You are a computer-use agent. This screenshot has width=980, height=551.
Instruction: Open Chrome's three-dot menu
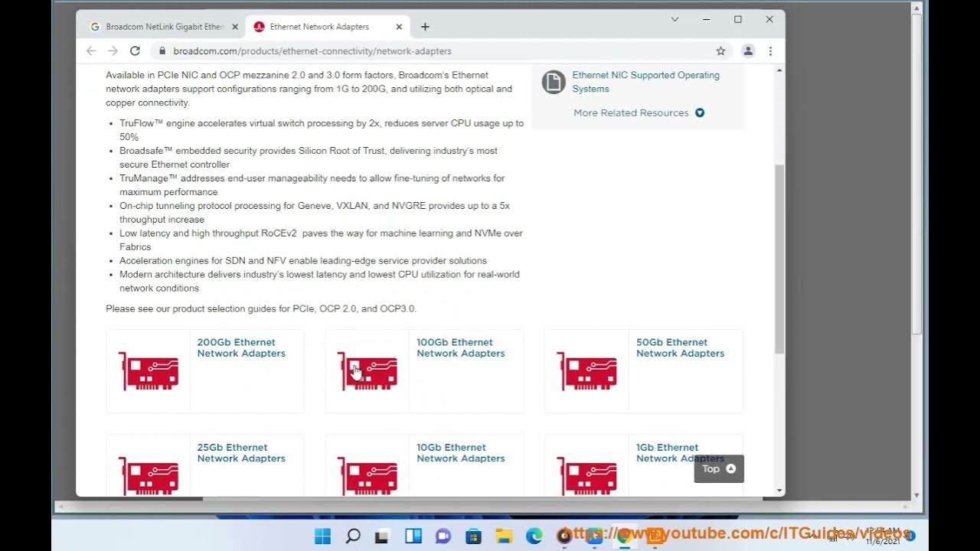(x=770, y=51)
